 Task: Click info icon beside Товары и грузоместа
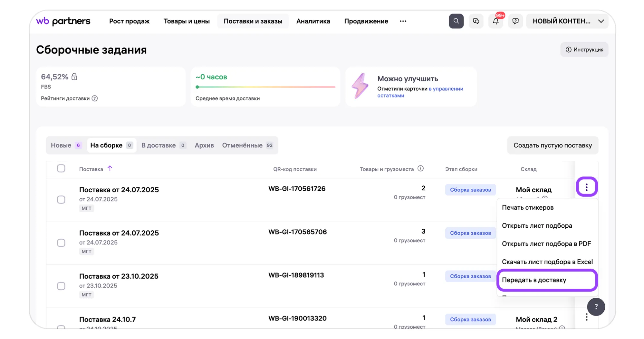pos(420,169)
